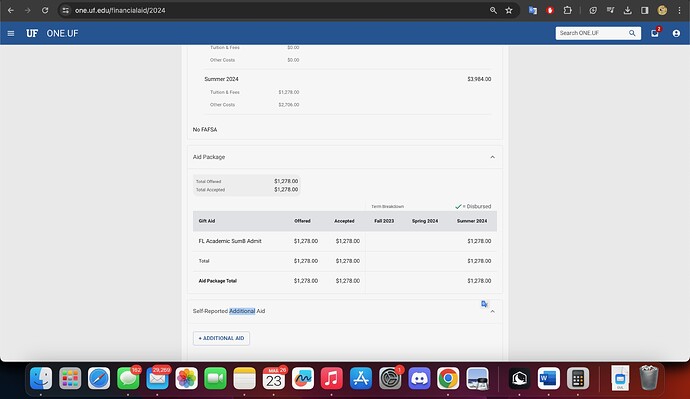Screen dimensions: 690x399
Task: Open the browser extensions puzzle icon
Action: [x=568, y=10]
